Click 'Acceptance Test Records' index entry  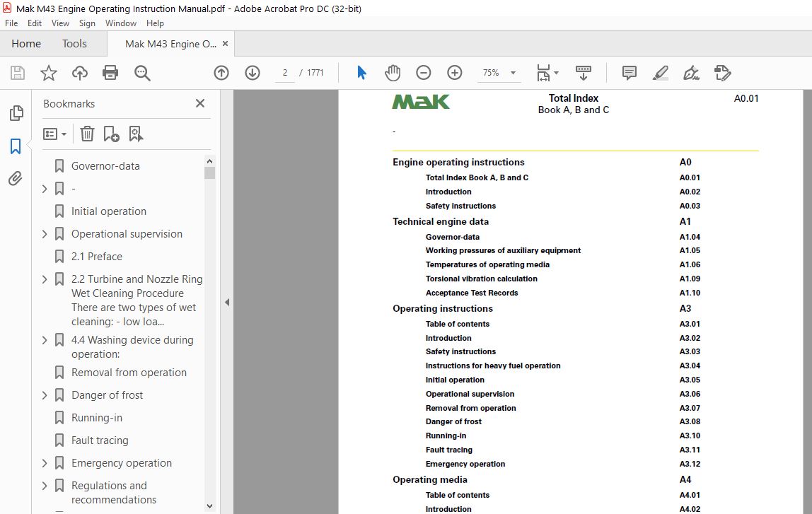(x=471, y=293)
